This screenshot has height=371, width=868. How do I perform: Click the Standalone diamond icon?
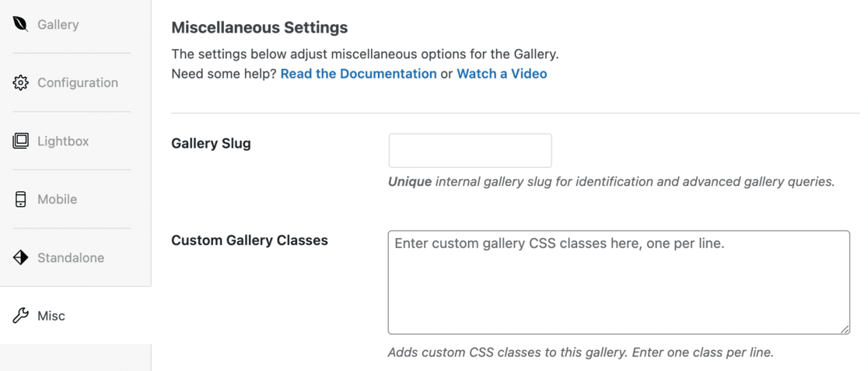pos(20,257)
